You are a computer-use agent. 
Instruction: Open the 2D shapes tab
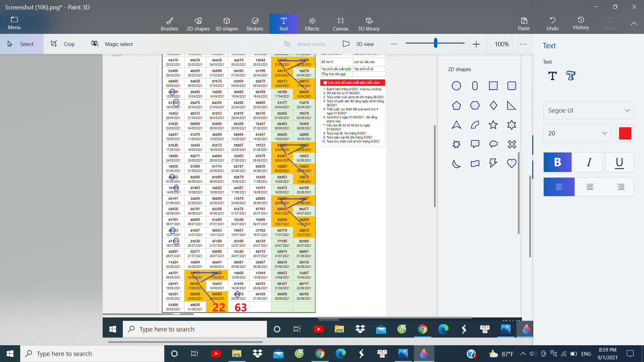pos(198,24)
